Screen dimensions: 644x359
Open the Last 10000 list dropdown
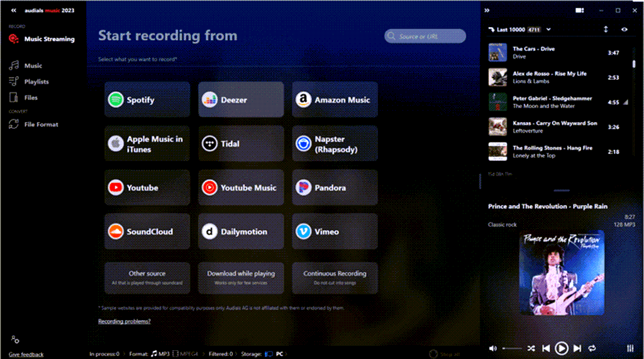click(548, 30)
